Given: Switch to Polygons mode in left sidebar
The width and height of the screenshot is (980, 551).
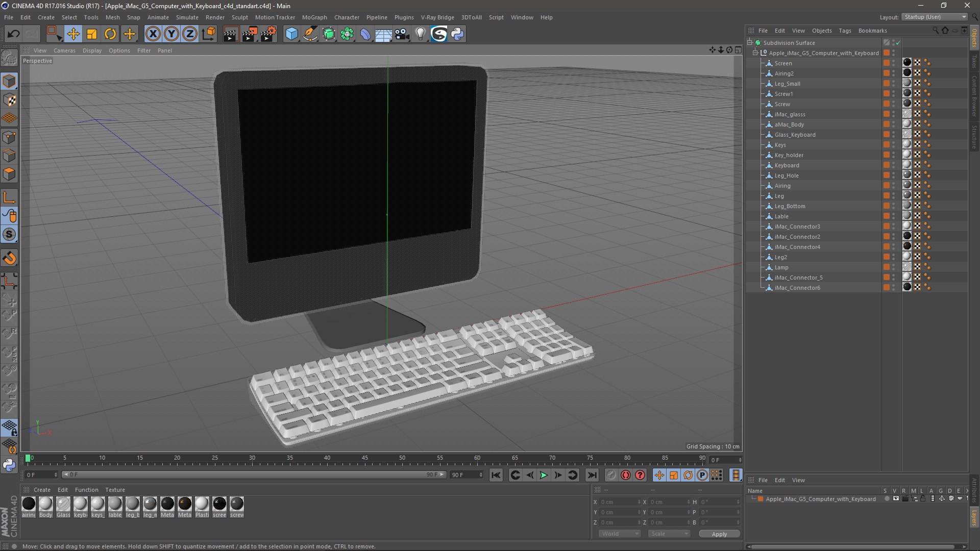Looking at the screenshot, I should (9, 174).
